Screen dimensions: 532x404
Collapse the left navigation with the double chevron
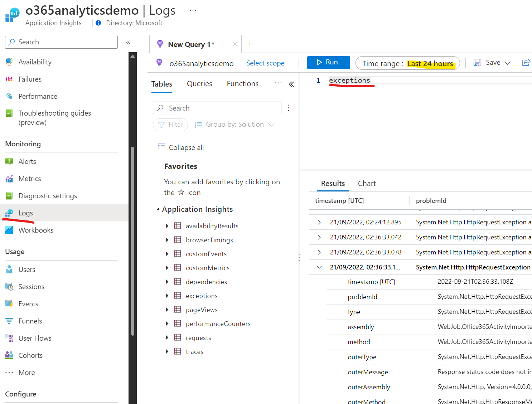(128, 42)
